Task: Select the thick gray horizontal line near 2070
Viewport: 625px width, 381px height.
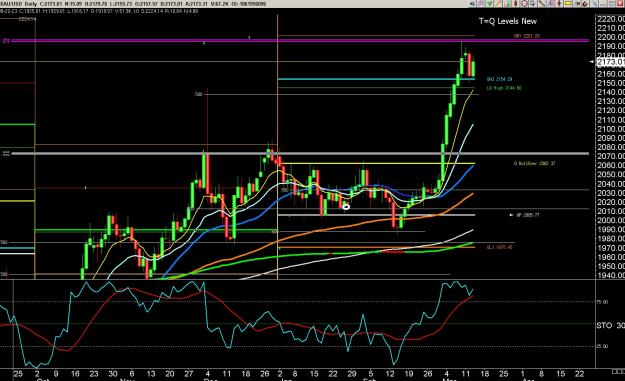Action: [x=300, y=153]
